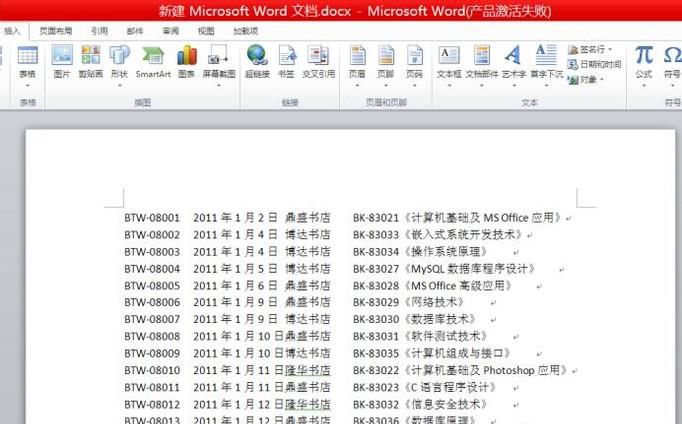Click the book code BK-83022
The height and width of the screenshot is (424, 682).
point(376,371)
